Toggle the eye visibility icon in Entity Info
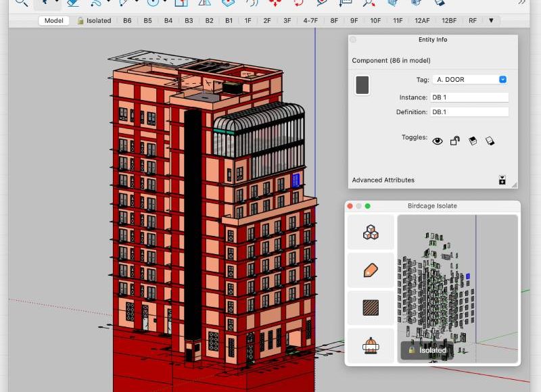The height and width of the screenshot is (392, 541). (x=438, y=141)
